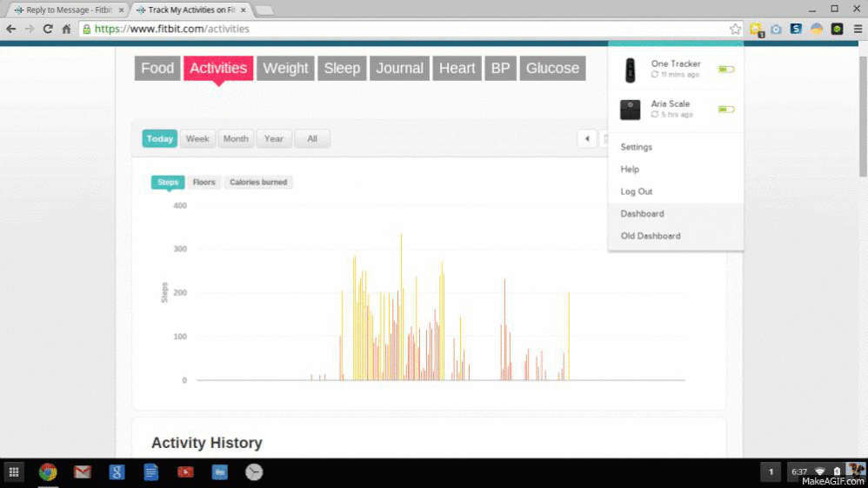Open the Chrome hamburger menu
Viewport: 868px width, 488px height.
tap(858, 29)
